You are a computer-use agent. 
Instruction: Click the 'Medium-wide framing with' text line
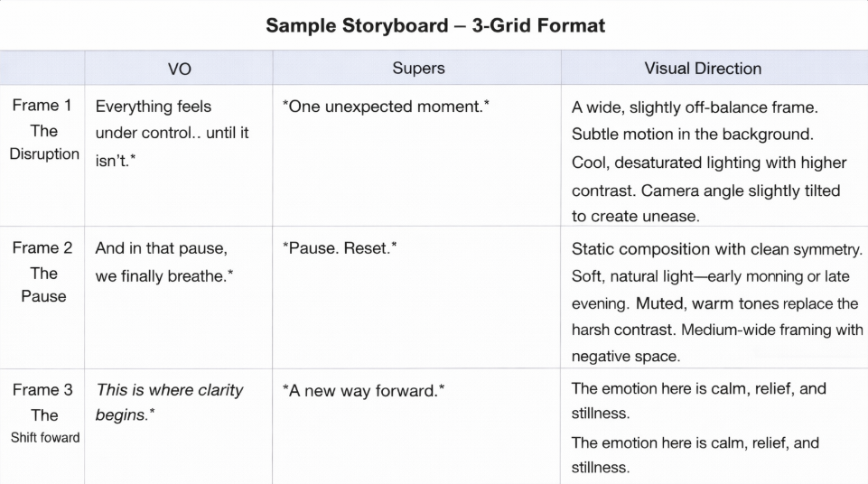[x=772, y=330]
